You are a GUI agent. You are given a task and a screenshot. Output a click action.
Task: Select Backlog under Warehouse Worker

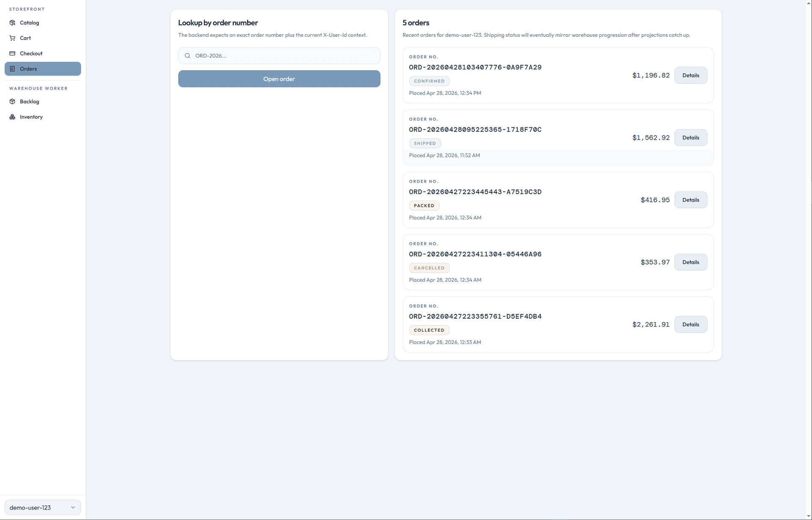pyautogui.click(x=30, y=102)
